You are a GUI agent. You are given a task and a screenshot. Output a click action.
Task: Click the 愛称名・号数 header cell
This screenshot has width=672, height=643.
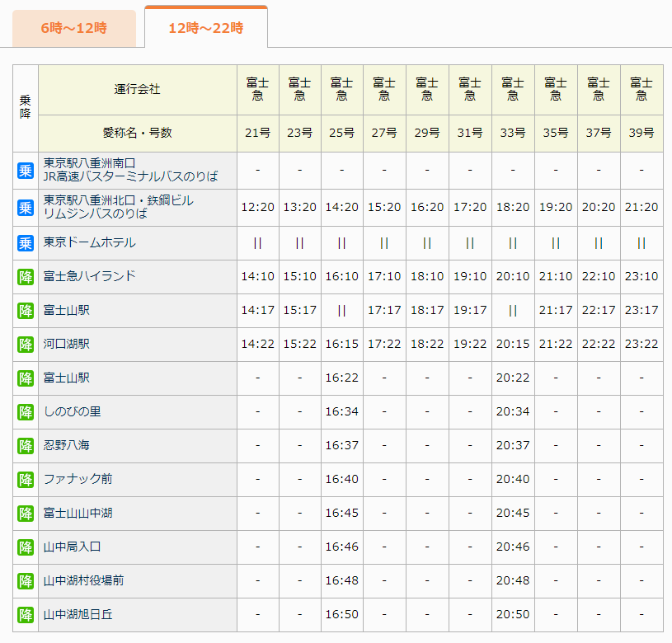pos(138,133)
